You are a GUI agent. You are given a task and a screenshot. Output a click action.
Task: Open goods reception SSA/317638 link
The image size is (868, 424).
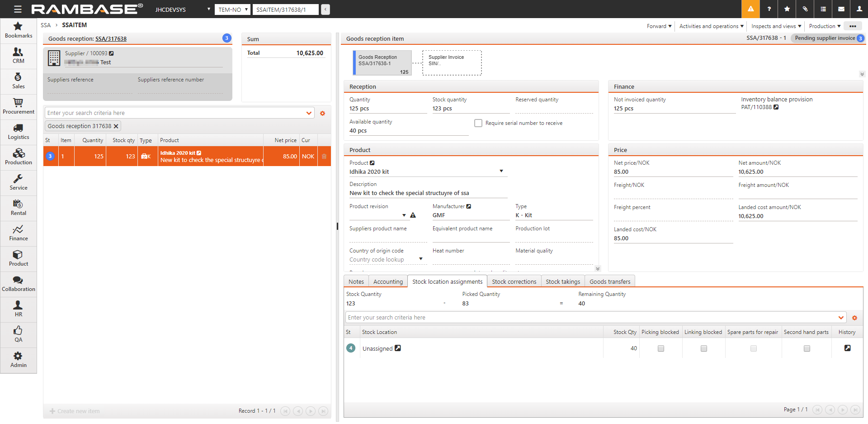click(x=111, y=39)
